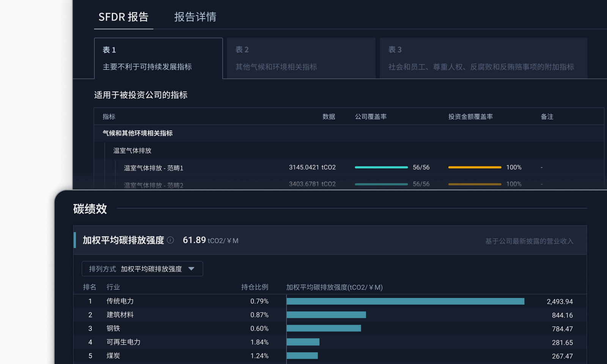Click the 加权平均碳排放强度(tCO2/¥M) column header

334,287
